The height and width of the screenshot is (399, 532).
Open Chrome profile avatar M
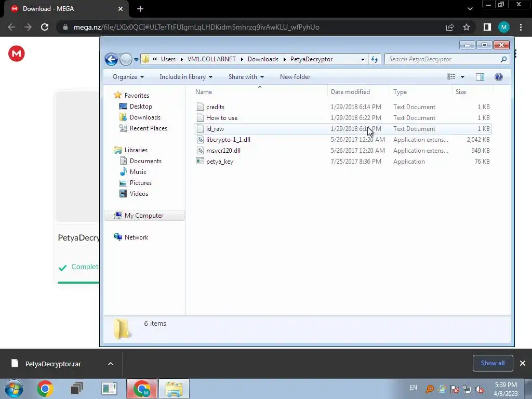504,27
